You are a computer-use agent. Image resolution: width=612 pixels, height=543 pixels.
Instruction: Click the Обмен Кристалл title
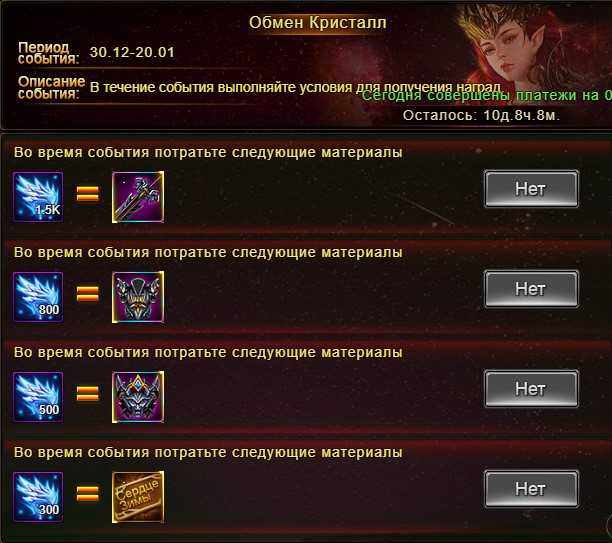(318, 23)
